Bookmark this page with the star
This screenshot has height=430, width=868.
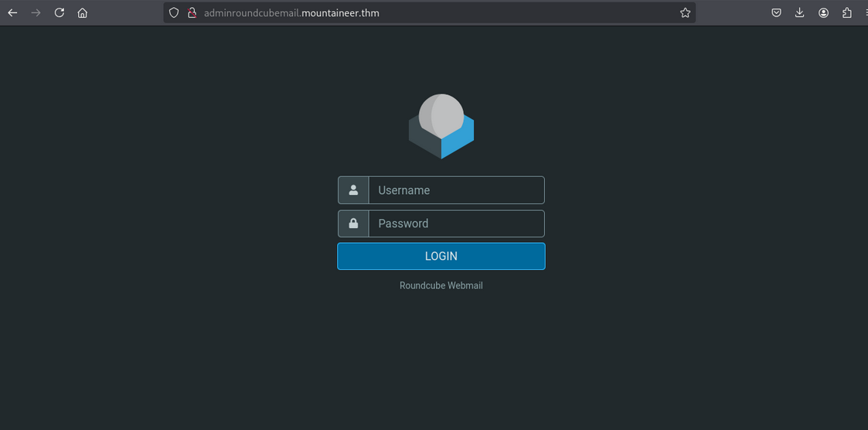(685, 12)
